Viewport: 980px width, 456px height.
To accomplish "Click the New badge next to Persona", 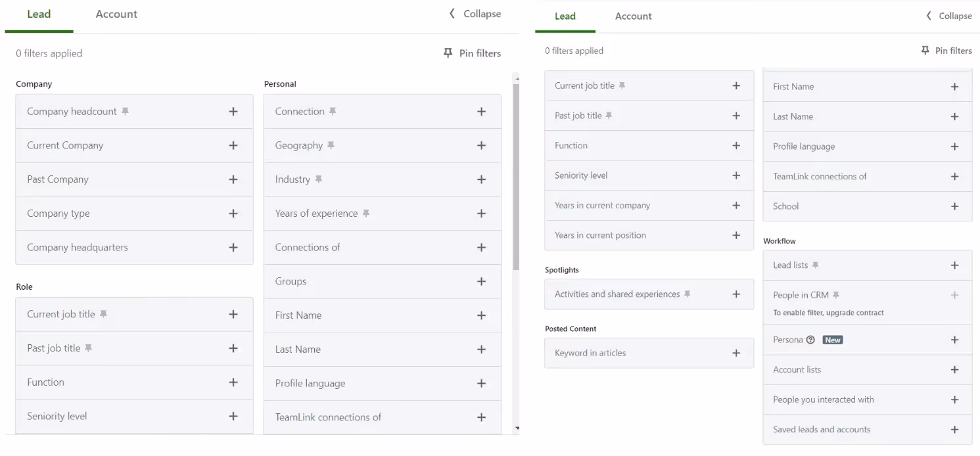I will tap(833, 340).
